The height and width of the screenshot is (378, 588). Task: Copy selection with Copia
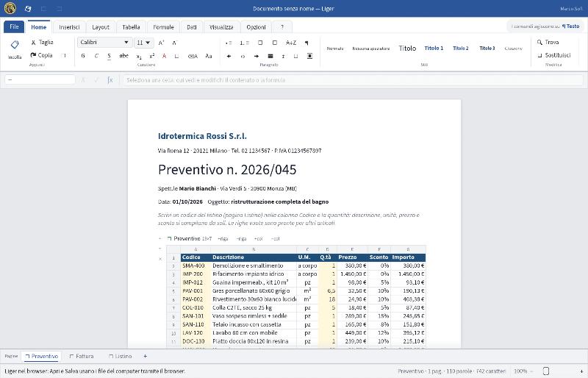click(x=42, y=55)
